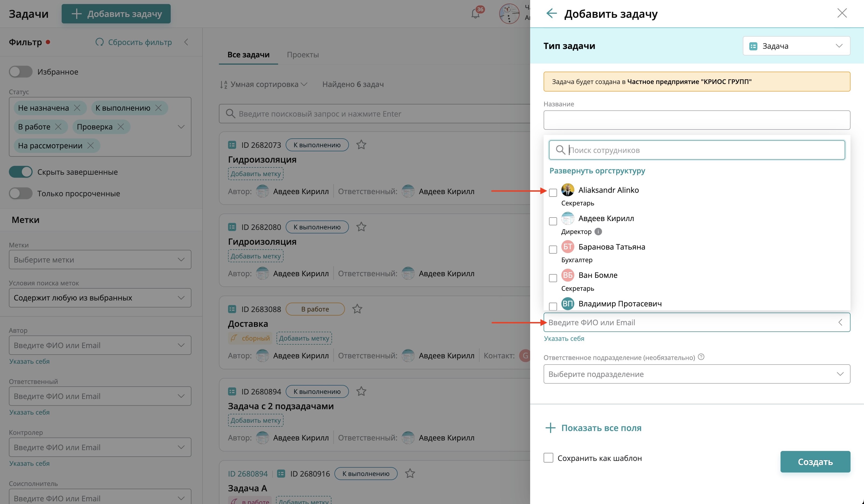Viewport: 864px width, 504px height.
Task: Select the Все задачи tab
Action: [248, 55]
